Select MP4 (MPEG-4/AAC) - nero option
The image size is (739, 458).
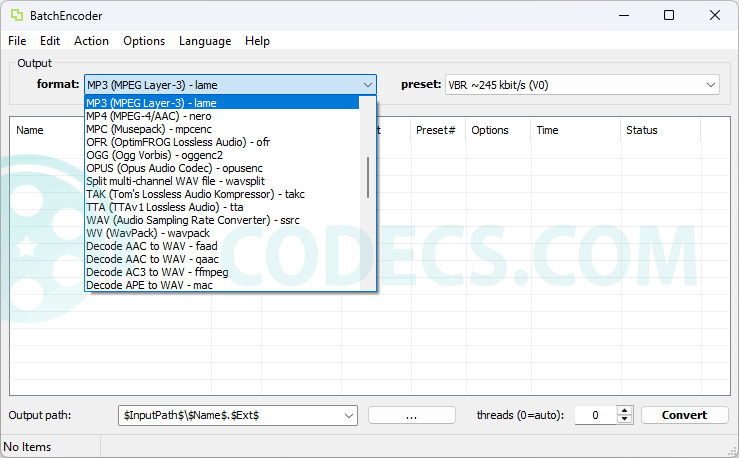(222, 116)
